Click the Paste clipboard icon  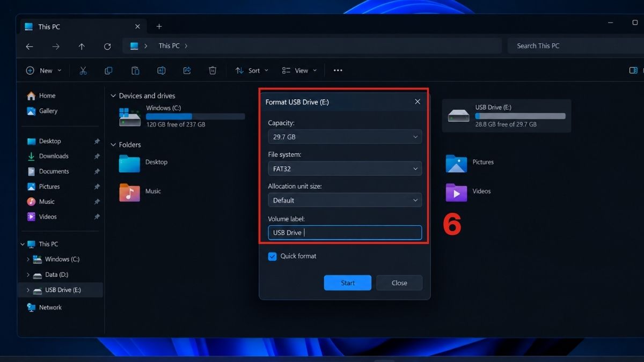tap(135, 70)
